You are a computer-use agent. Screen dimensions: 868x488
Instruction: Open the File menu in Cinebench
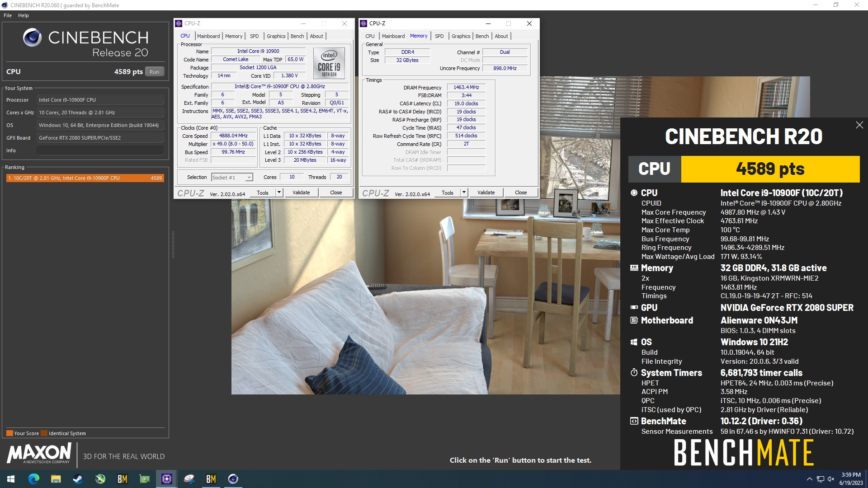pos(8,15)
